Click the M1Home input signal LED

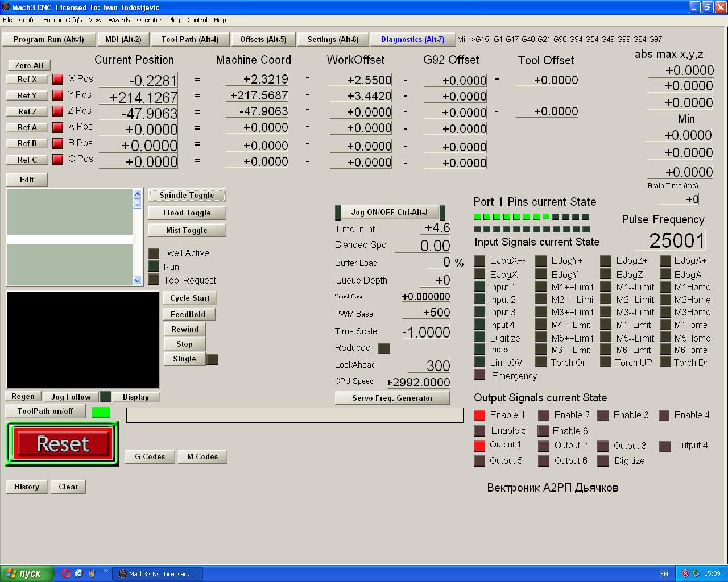pos(665,286)
